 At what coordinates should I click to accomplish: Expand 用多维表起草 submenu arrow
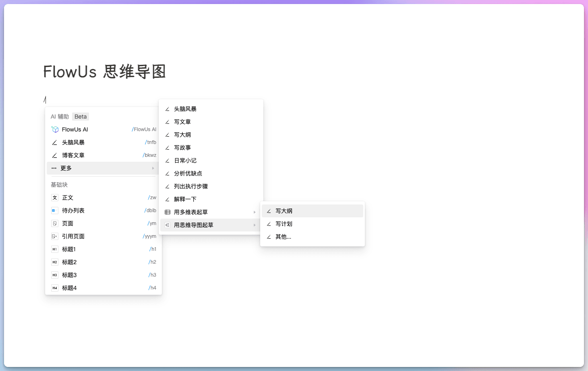click(x=255, y=212)
